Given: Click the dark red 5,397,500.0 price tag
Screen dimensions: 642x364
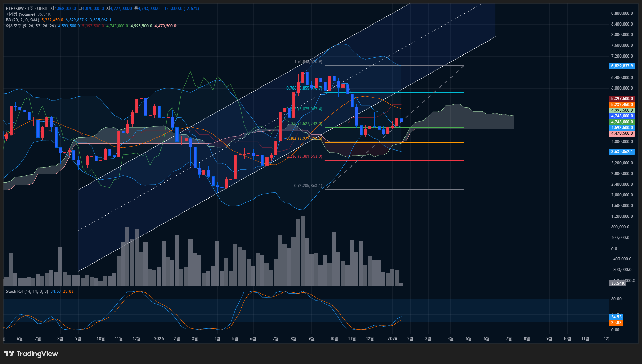Looking at the screenshot, I should pos(622,99).
